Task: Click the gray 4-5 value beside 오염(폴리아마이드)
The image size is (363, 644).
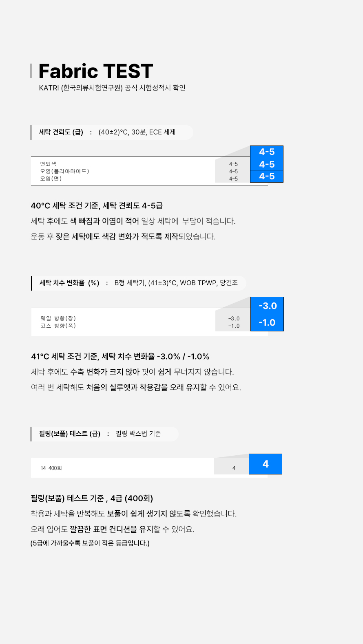Action: (x=233, y=172)
